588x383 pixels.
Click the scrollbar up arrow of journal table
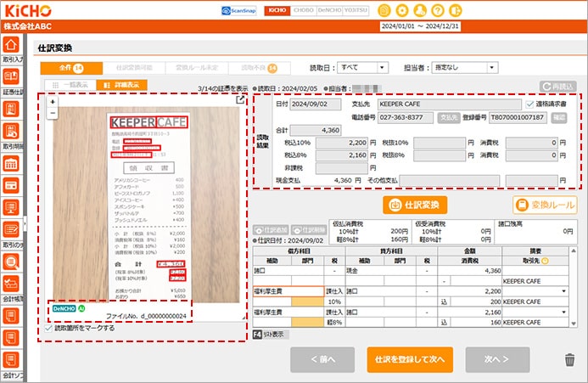click(x=574, y=251)
